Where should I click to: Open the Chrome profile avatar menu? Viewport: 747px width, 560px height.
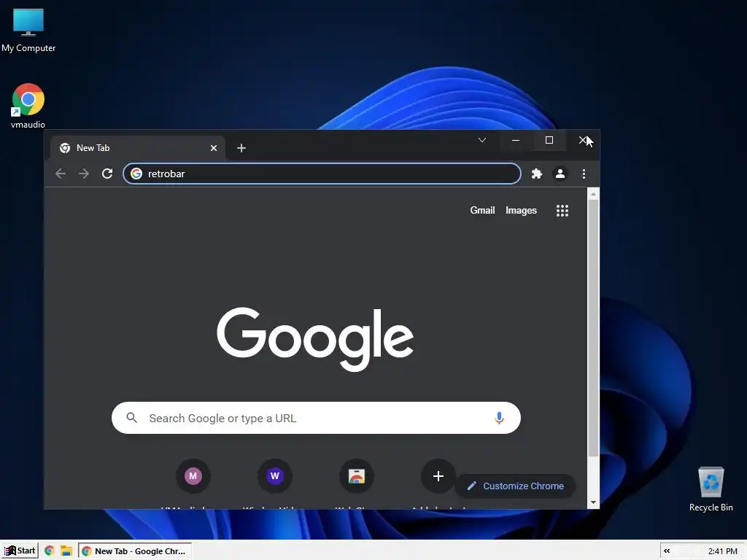pyautogui.click(x=560, y=174)
